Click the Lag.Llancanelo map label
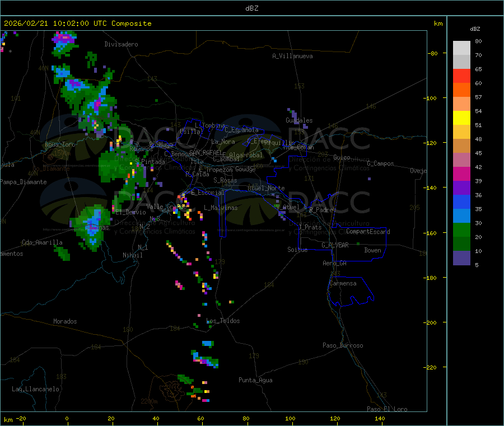The width and height of the screenshot is (504, 426). point(35,389)
